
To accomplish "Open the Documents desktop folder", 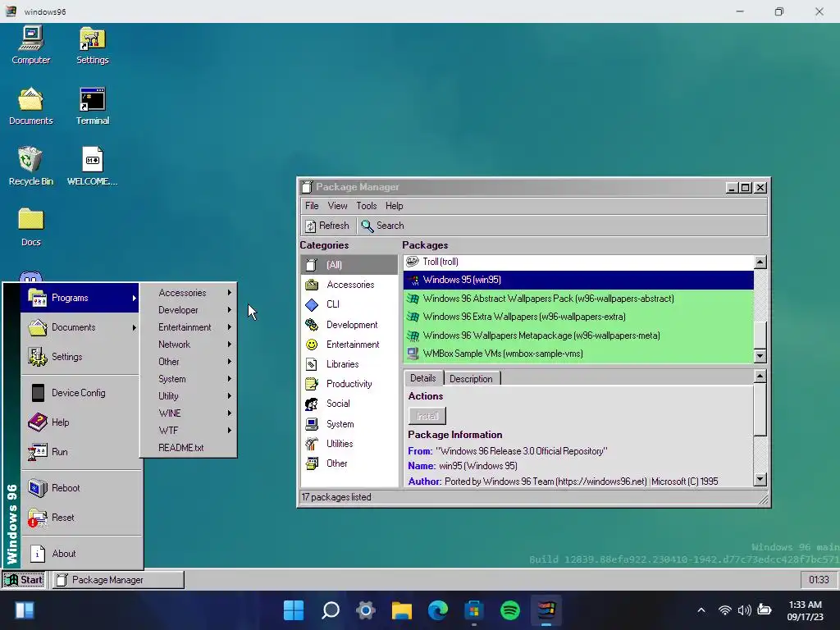I will [31, 106].
